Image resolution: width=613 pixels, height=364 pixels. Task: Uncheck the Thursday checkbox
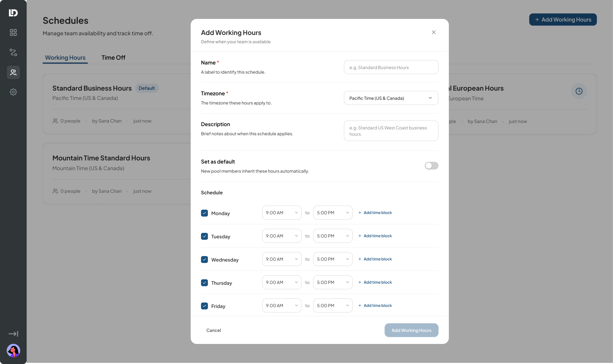(x=205, y=283)
